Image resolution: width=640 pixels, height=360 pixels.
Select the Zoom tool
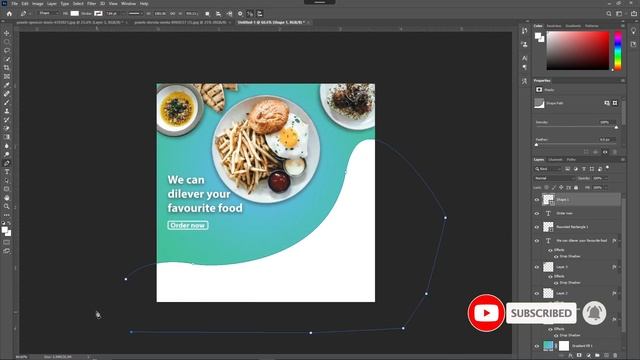pos(7,207)
